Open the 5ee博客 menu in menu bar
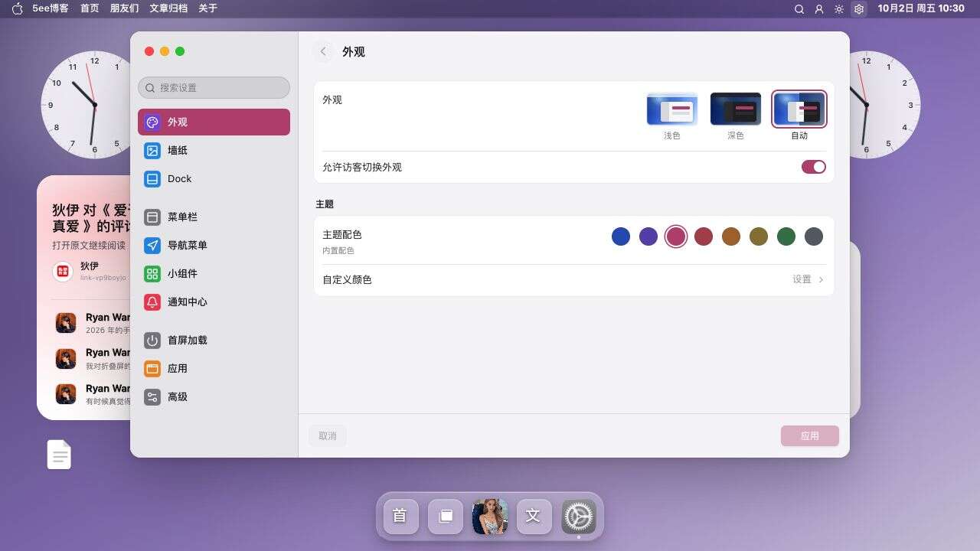The height and width of the screenshot is (551, 980). coord(50,8)
